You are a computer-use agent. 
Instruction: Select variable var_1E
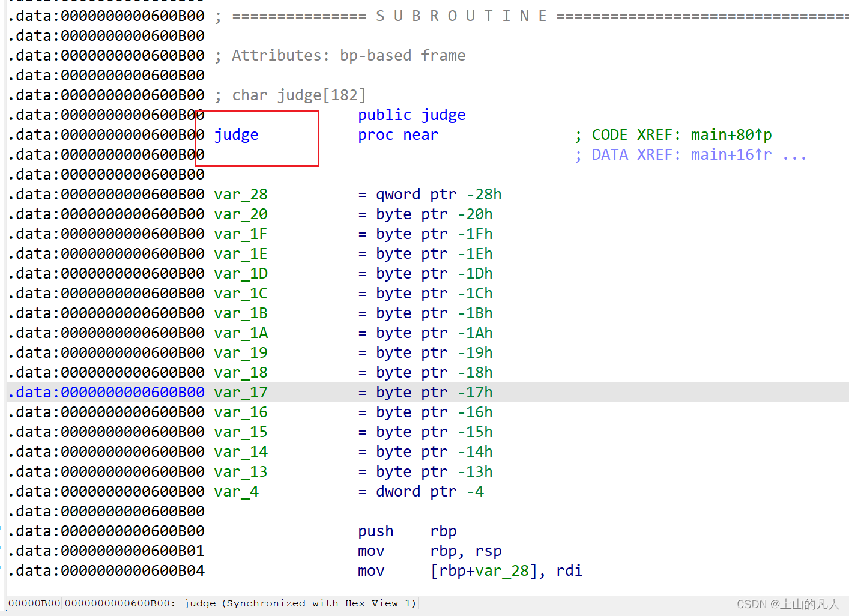click(x=241, y=254)
